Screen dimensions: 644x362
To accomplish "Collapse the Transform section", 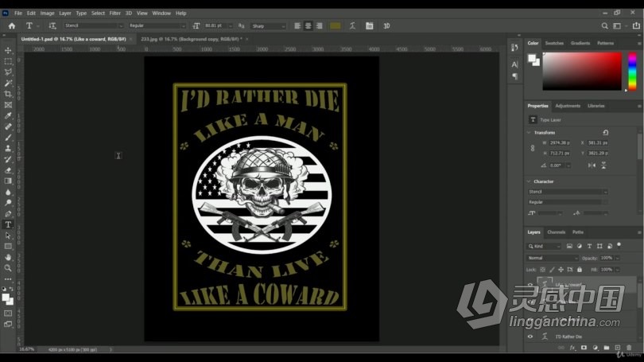I will [529, 133].
